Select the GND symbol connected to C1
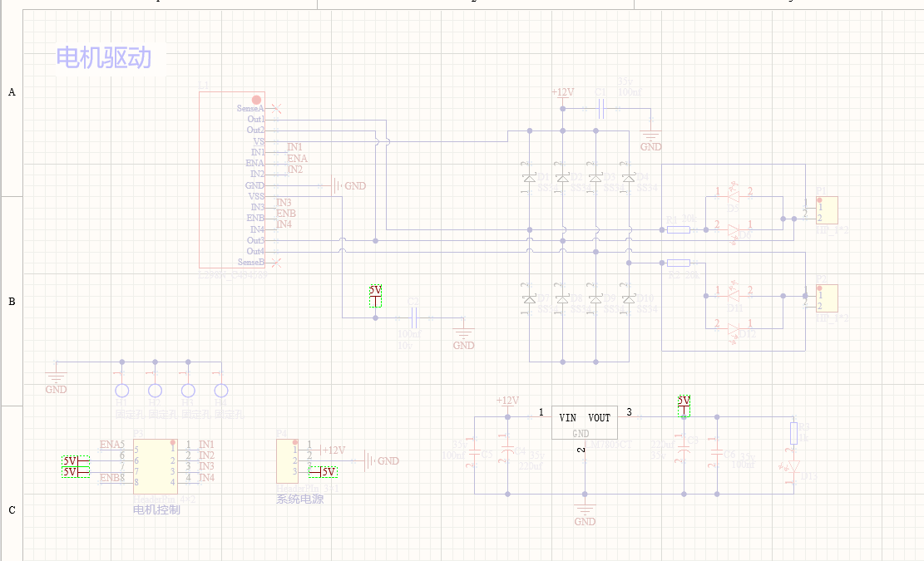 (x=650, y=140)
